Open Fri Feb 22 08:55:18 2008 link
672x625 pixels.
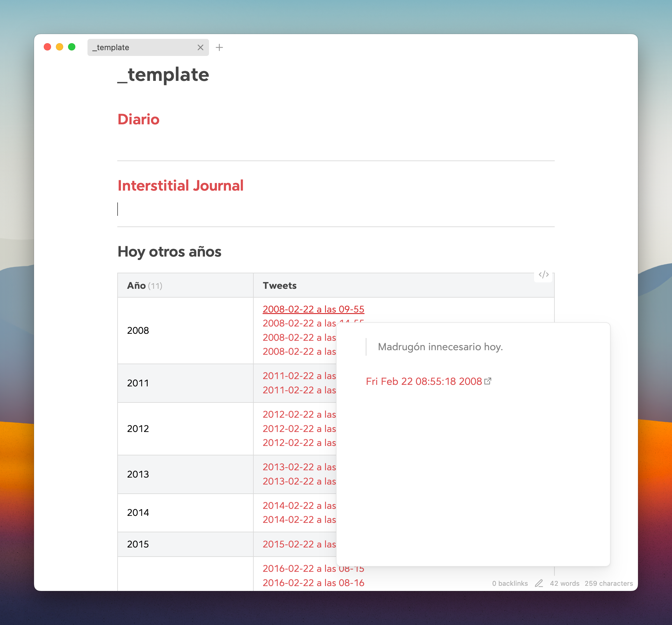point(423,382)
